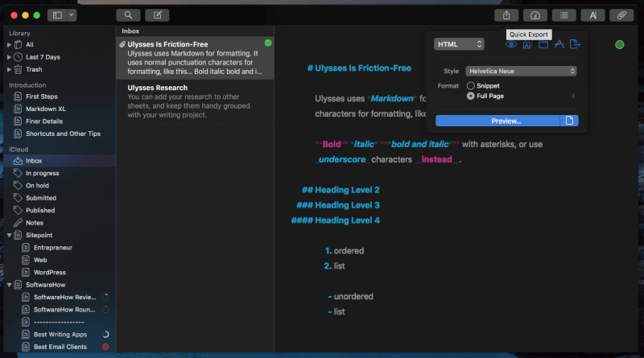Expand the Trash group

point(9,69)
